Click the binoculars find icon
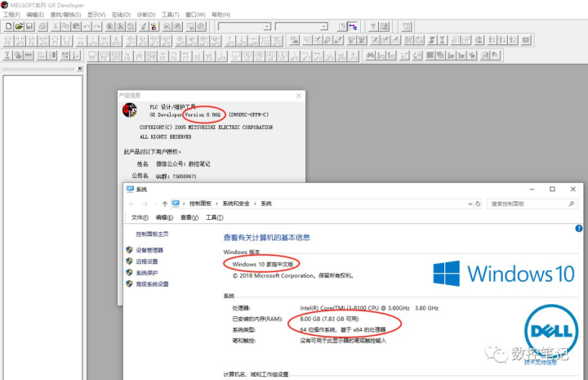The height and width of the screenshot is (380, 588). (x=370, y=56)
